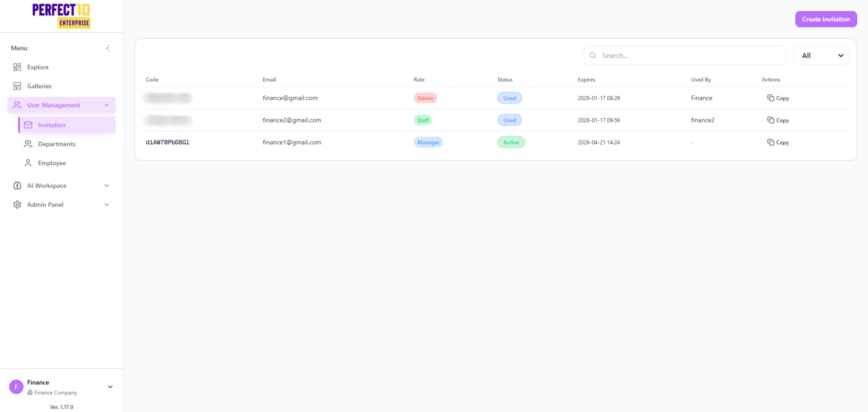Click the User Management people icon
Image resolution: width=868 pixels, height=412 pixels.
tap(17, 105)
